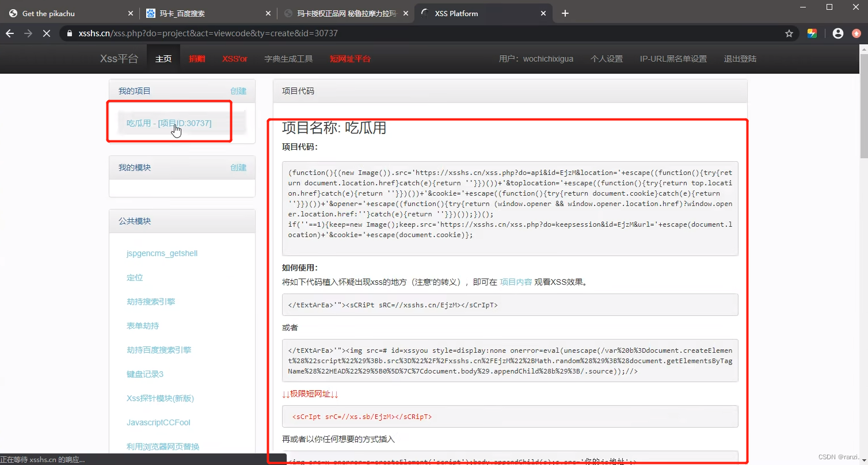Click the red update arrow icon
Image resolution: width=868 pixels, height=465 pixels.
[x=856, y=33]
